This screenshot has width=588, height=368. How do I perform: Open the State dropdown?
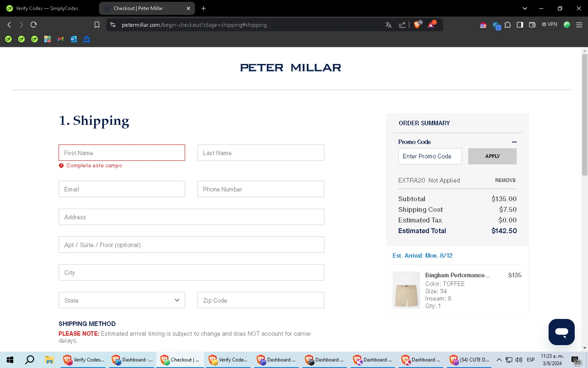[x=122, y=300]
